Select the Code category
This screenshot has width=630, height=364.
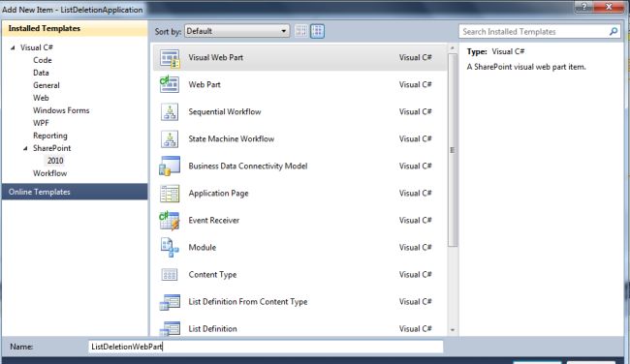[x=43, y=60]
